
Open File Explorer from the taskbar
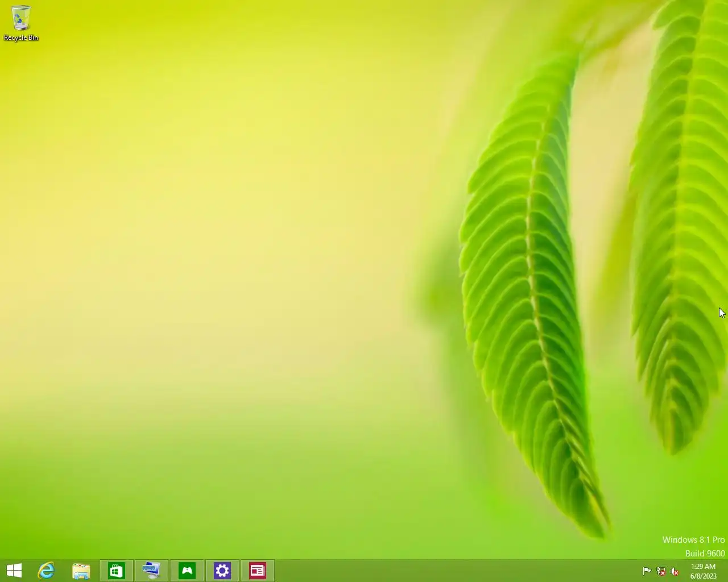(x=81, y=571)
